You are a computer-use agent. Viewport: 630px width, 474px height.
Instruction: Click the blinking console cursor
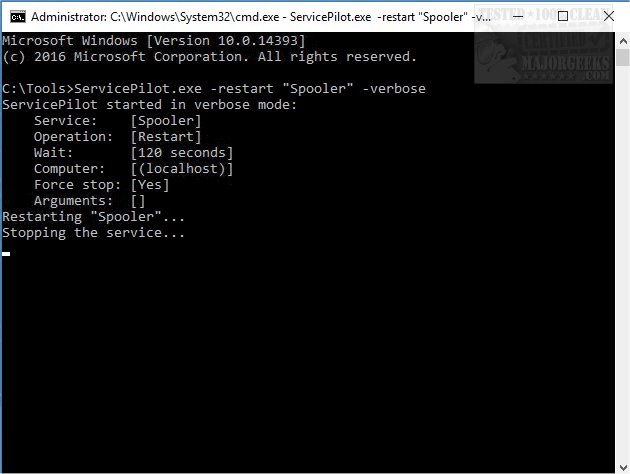(x=6, y=254)
